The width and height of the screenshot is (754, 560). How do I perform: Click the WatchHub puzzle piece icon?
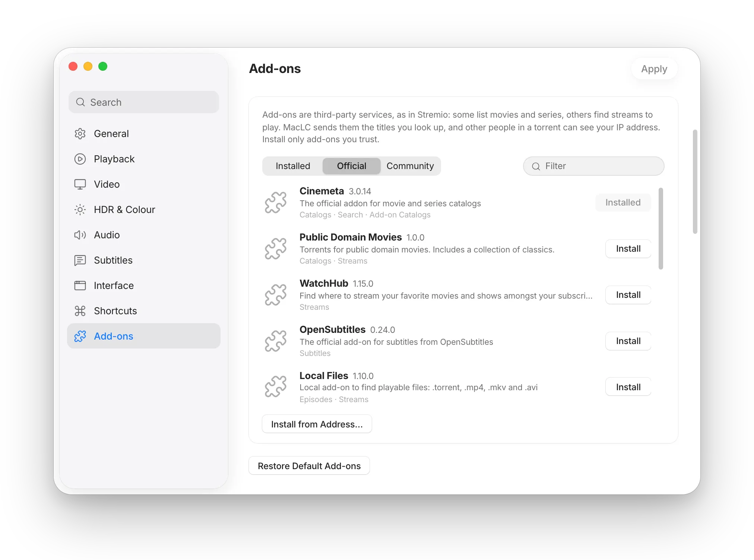pyautogui.click(x=276, y=295)
